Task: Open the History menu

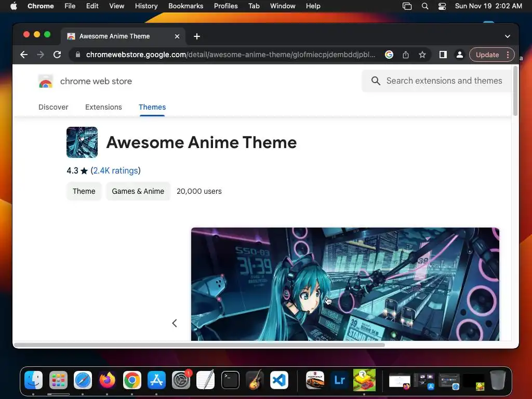Action: coord(146,6)
